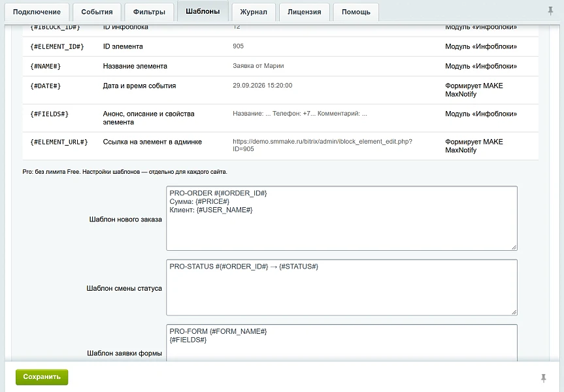Click the example URL for iblock_element_edit.php
This screenshot has width=564, height=392.
point(322,145)
